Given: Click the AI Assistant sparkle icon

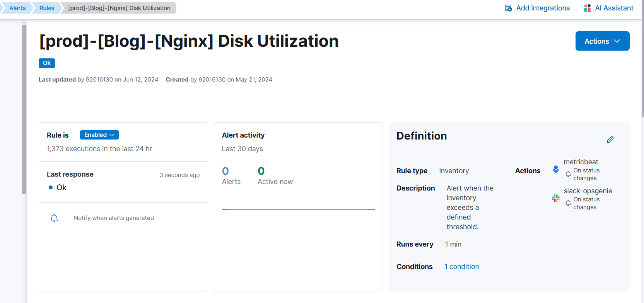Looking at the screenshot, I should coord(587,8).
